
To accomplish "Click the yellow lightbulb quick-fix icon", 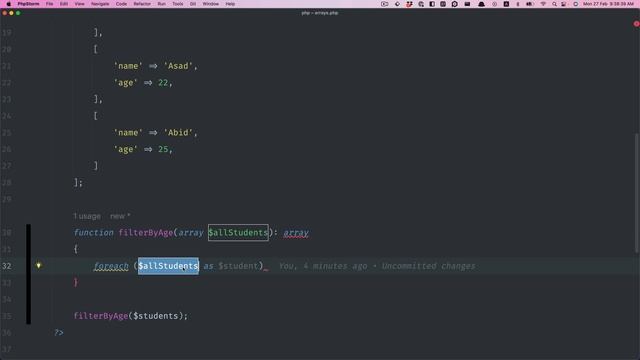I will tap(38, 265).
